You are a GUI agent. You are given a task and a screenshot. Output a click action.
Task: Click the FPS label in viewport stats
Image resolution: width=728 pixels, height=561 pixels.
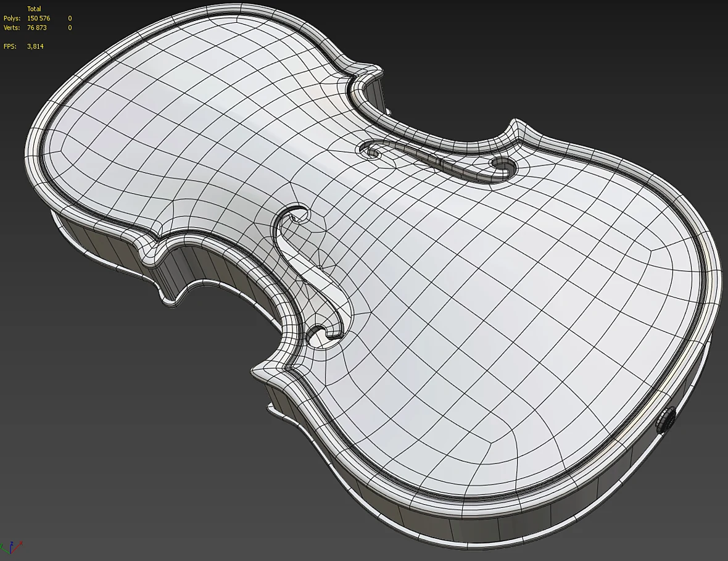tap(10, 46)
